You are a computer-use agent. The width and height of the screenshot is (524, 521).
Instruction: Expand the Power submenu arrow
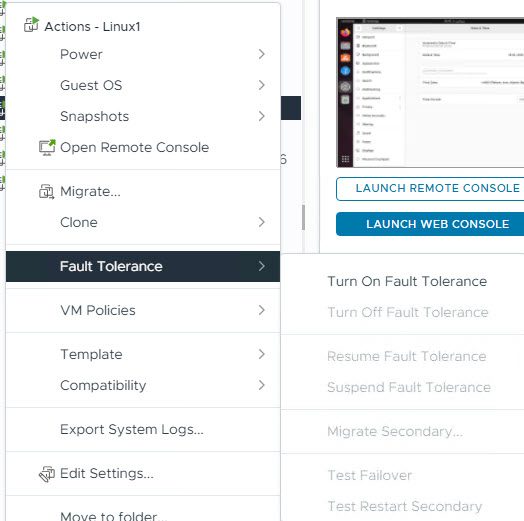click(x=261, y=54)
